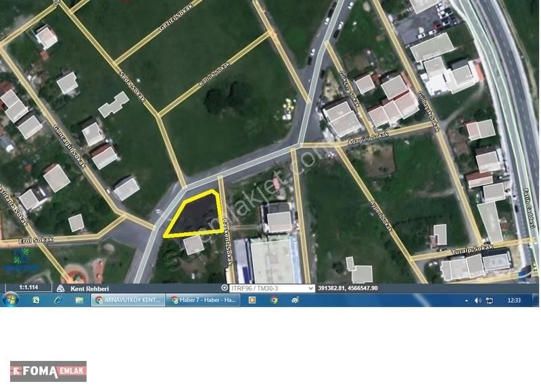Click the standalone Chrome icon in taskbar
541x392 pixels.
tap(275, 300)
